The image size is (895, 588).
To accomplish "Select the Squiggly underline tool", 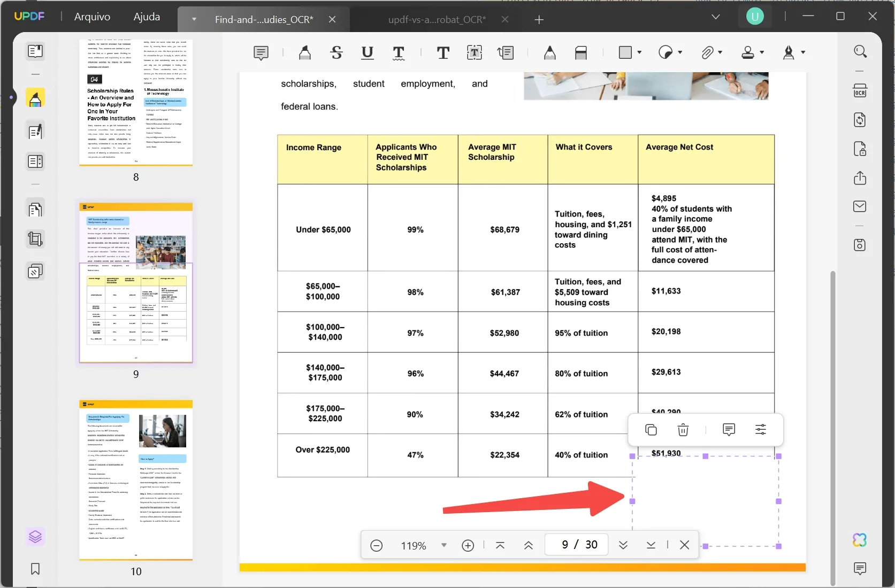I will (399, 53).
